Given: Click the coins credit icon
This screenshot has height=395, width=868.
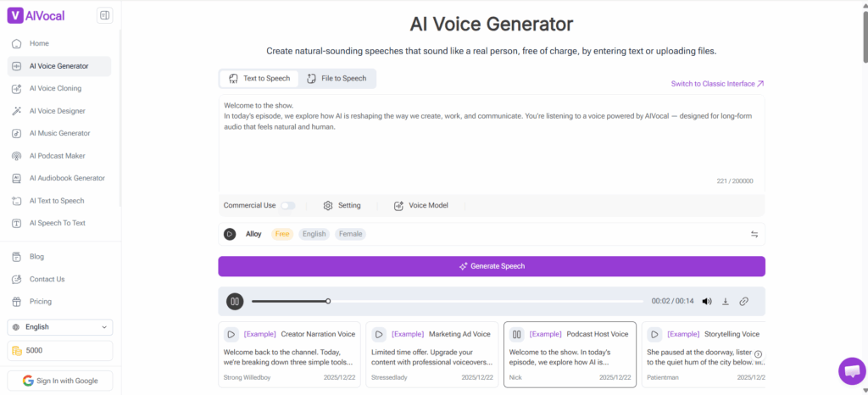Looking at the screenshot, I should 17,351.
